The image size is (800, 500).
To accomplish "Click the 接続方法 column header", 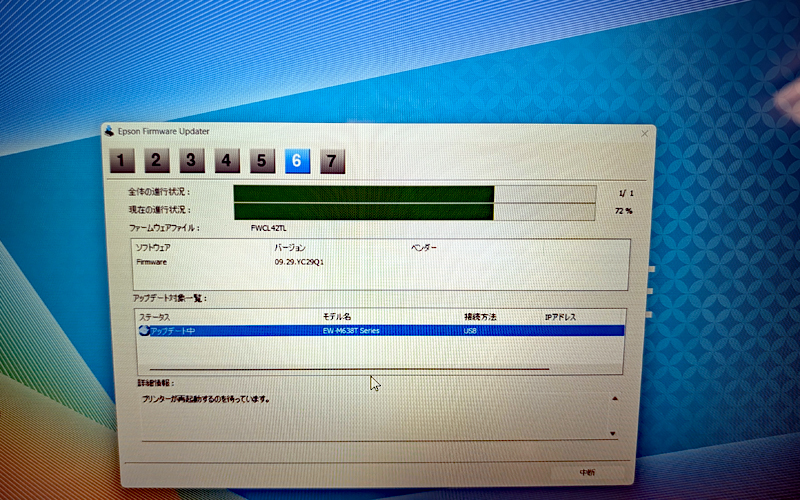I will pos(480,317).
